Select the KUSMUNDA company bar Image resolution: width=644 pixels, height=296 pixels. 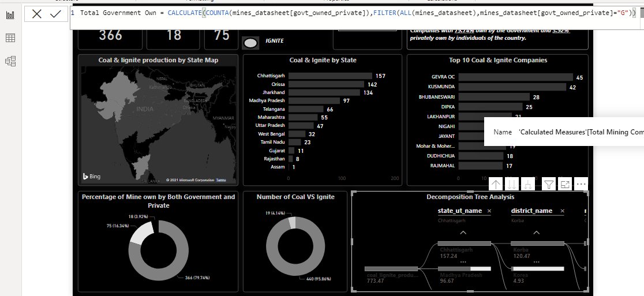512,87
